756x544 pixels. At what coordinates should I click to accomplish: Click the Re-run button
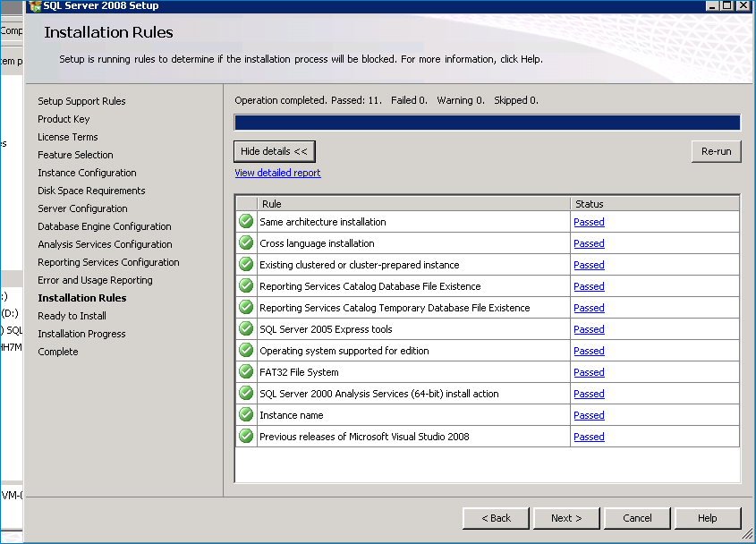[716, 151]
